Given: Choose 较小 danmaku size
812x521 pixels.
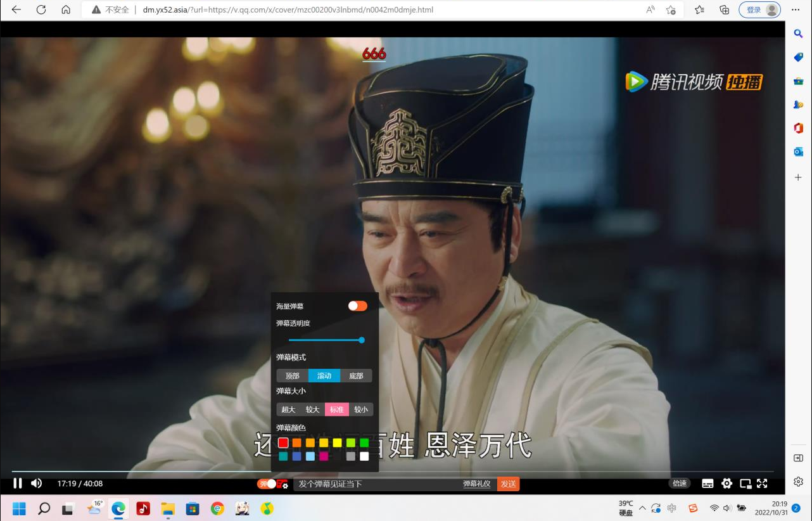Looking at the screenshot, I should 361,409.
